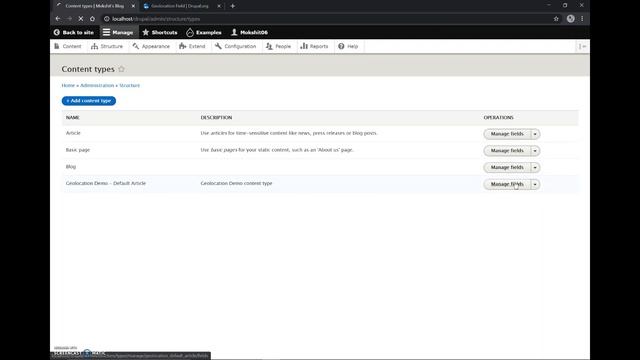Open the Configuration admin menu
The width and height of the screenshot is (640, 360).
pos(236,46)
